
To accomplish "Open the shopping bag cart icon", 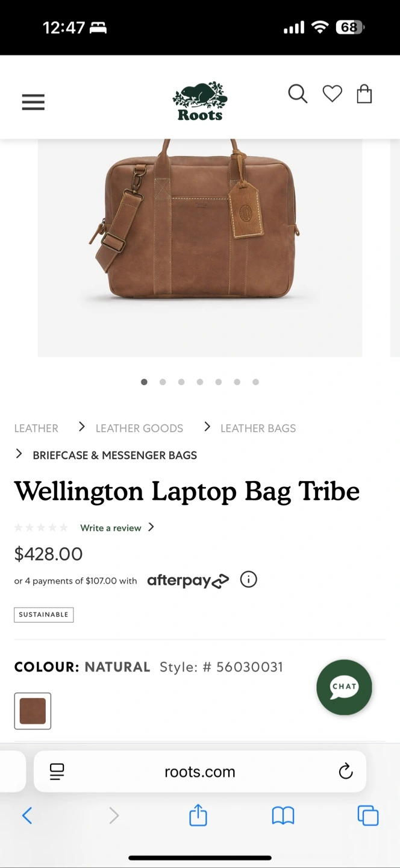I will pyautogui.click(x=364, y=94).
